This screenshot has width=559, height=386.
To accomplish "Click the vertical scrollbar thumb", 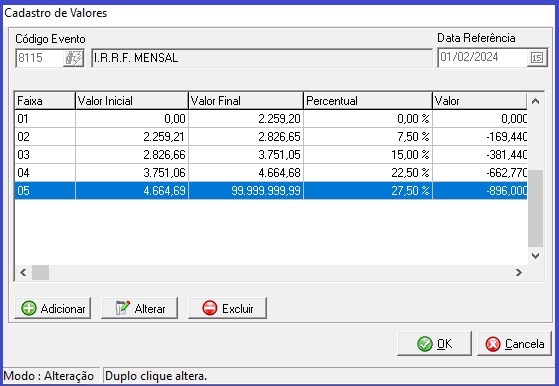I will point(535,208).
